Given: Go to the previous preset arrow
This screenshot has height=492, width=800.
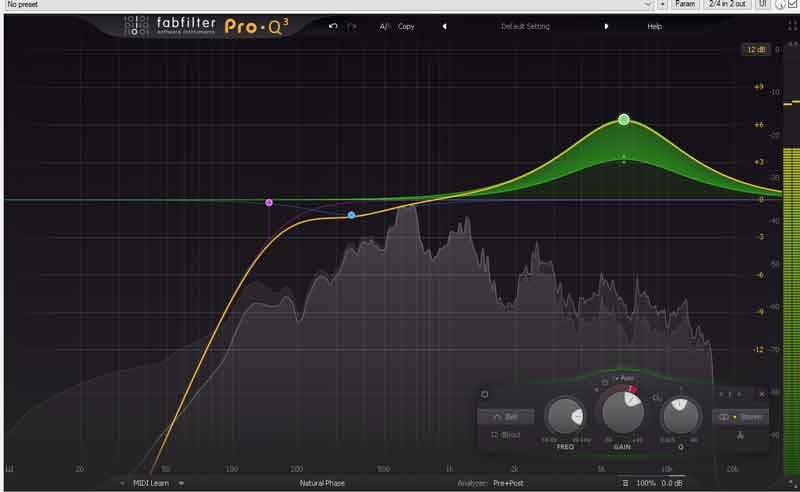Looking at the screenshot, I should click(x=444, y=27).
